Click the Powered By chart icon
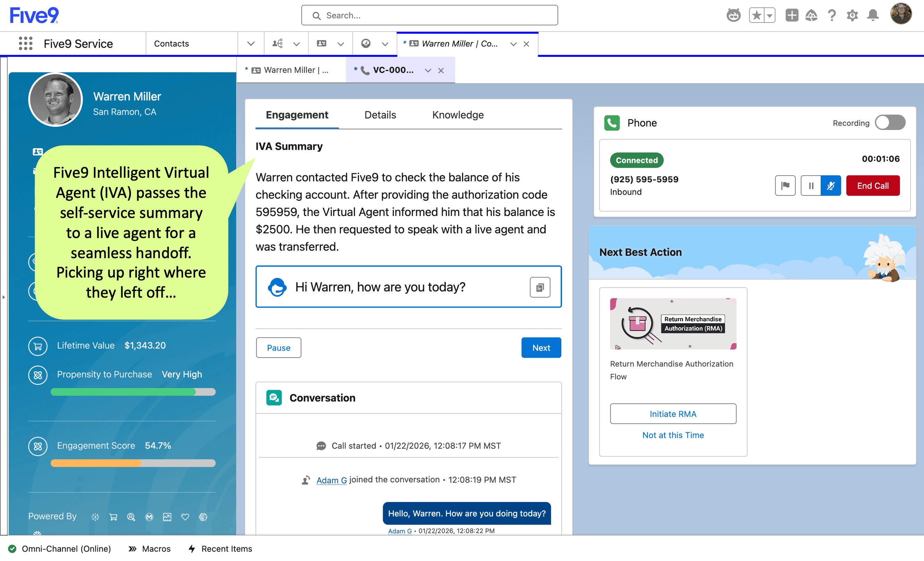 [x=167, y=517]
